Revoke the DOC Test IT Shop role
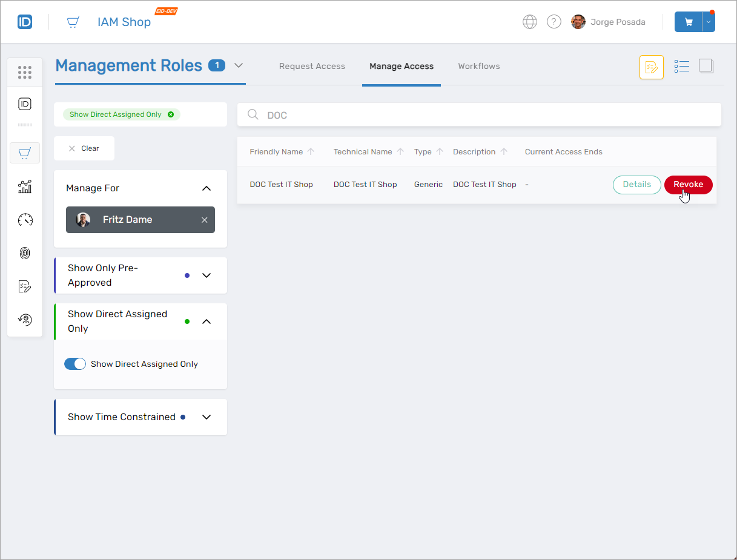The image size is (737, 560). point(688,185)
